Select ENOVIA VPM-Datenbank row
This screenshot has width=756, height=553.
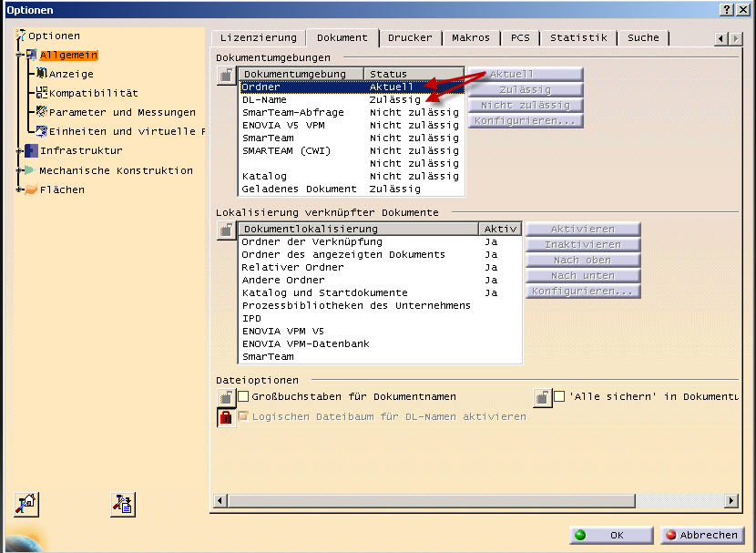(381, 344)
